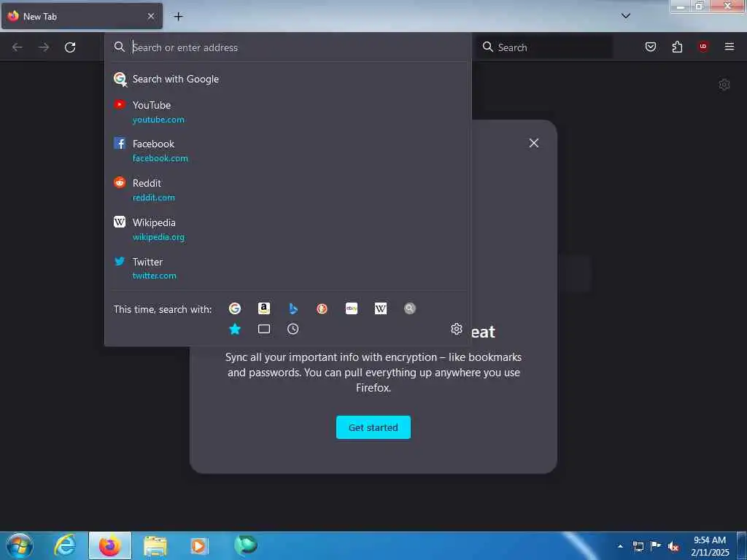This screenshot has width=747, height=560.
Task: Open the network tray icon
Action: [638, 547]
